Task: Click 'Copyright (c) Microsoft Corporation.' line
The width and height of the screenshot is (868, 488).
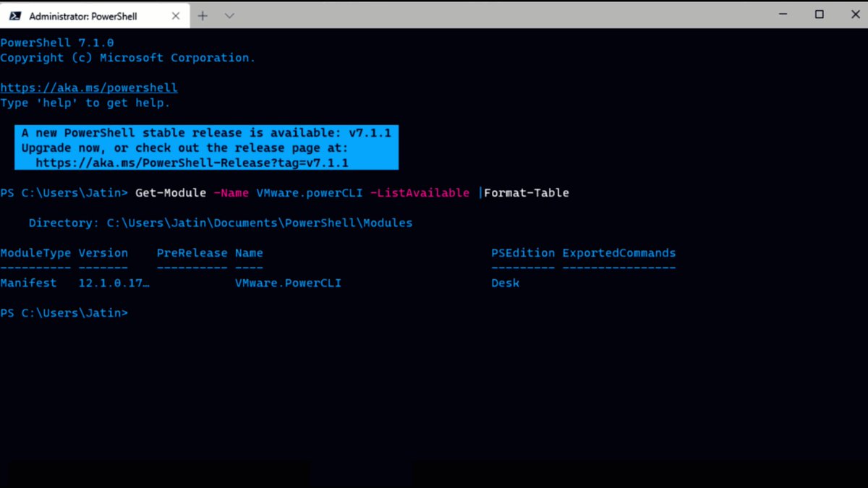Action: tap(128, 58)
